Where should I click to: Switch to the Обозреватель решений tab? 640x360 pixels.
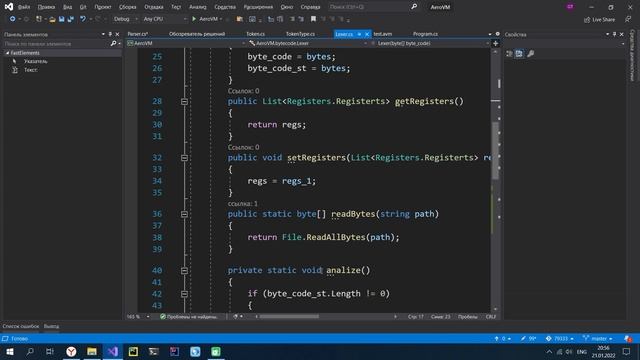[197, 34]
